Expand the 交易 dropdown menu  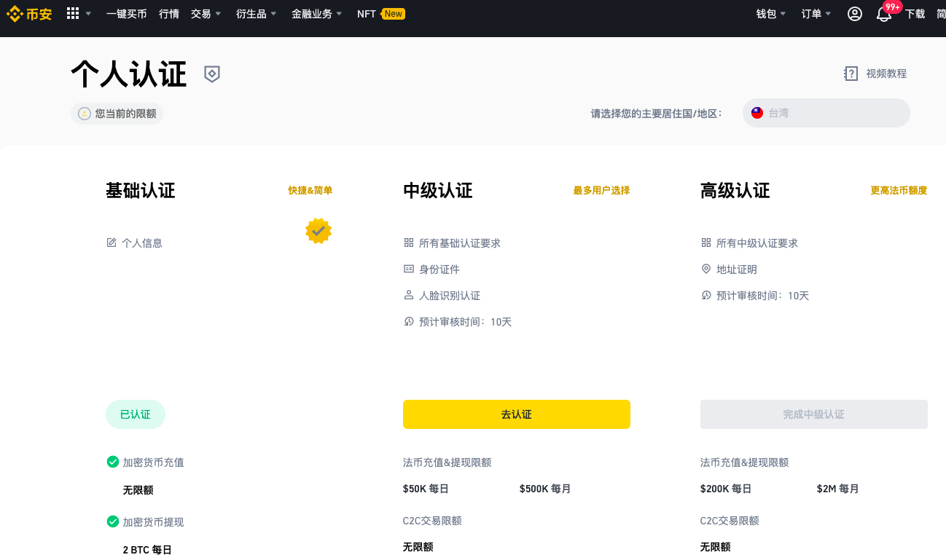click(x=206, y=14)
